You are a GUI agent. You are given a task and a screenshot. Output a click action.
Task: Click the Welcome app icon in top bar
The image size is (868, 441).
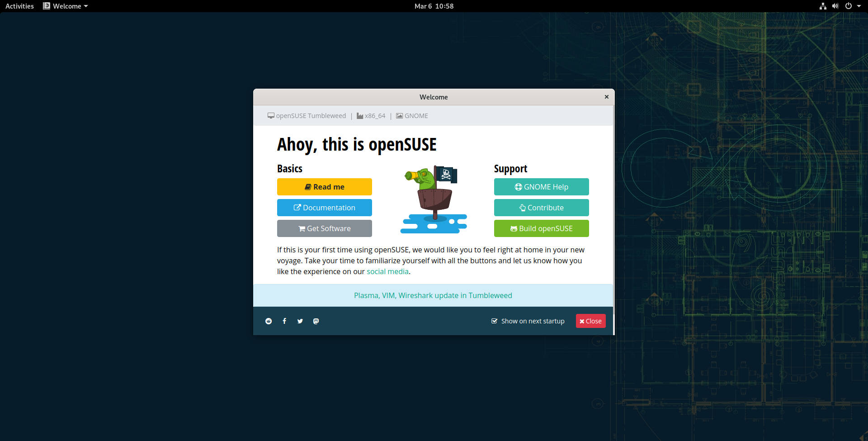[x=47, y=6]
